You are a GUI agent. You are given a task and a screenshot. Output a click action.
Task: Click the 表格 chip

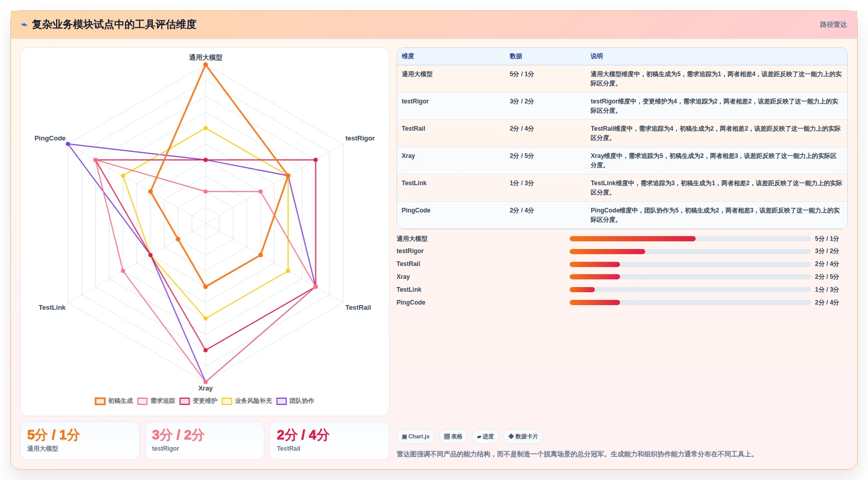pyautogui.click(x=453, y=437)
